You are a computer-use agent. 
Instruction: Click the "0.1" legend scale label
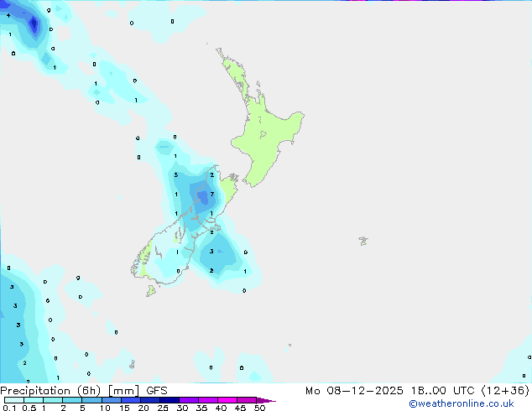(10, 408)
